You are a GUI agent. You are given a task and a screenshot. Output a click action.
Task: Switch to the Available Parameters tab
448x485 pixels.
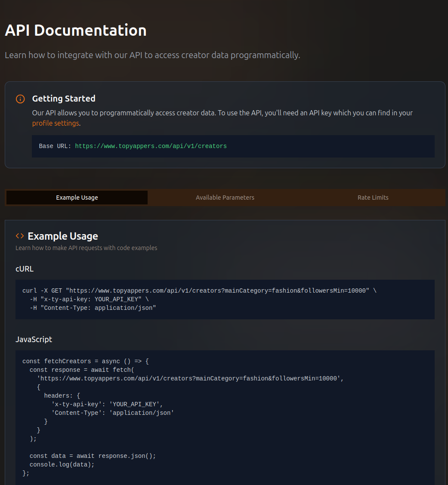tap(225, 198)
